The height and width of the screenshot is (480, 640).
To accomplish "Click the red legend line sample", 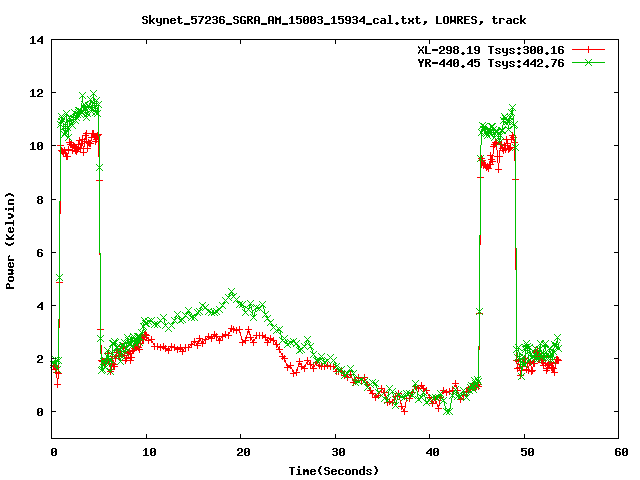I will coord(588,50).
